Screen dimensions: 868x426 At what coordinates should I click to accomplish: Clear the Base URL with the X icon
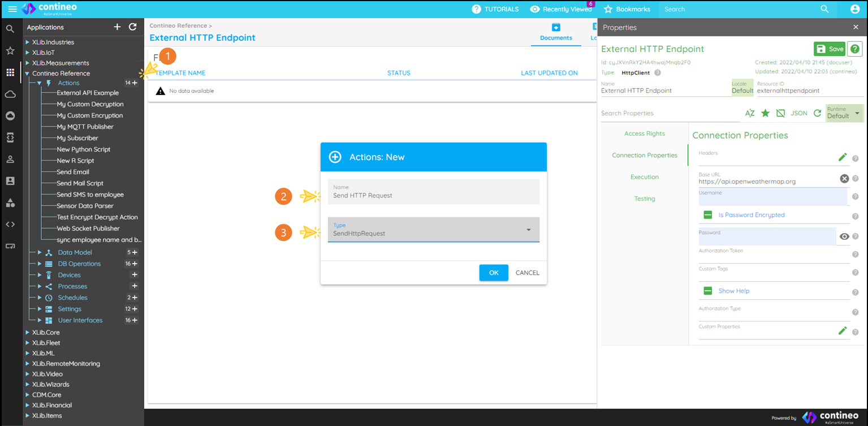pyautogui.click(x=844, y=178)
